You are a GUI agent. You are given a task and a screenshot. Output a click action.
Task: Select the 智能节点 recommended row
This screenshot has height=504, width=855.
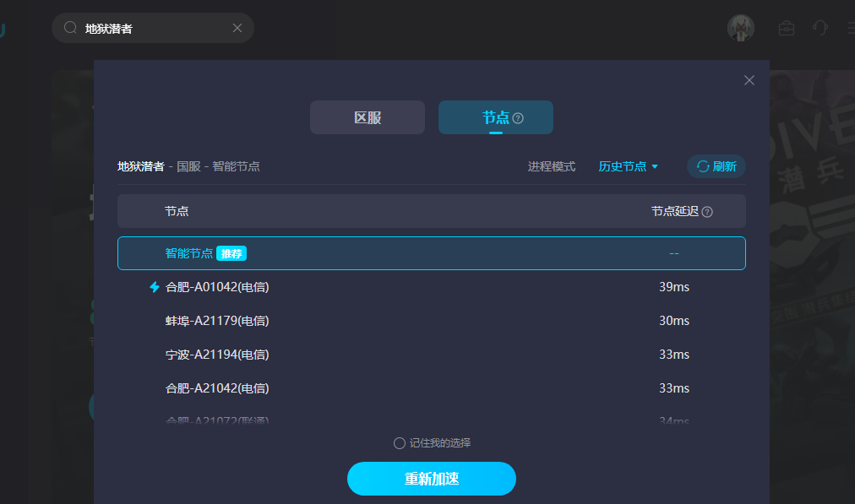pos(432,253)
